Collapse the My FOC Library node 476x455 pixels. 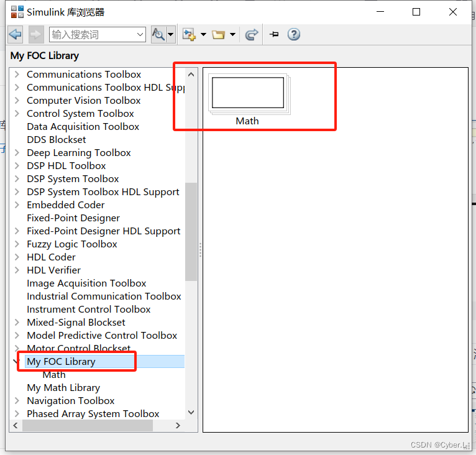tap(16, 361)
